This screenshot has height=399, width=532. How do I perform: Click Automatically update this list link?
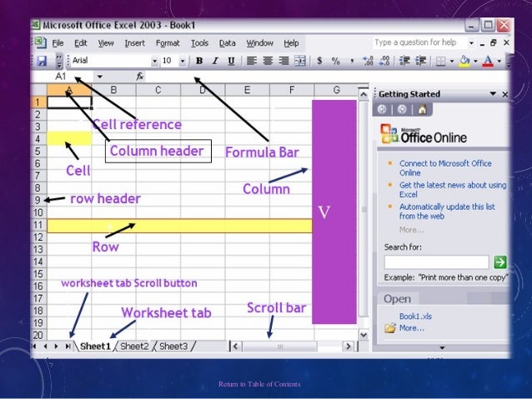pos(447,212)
